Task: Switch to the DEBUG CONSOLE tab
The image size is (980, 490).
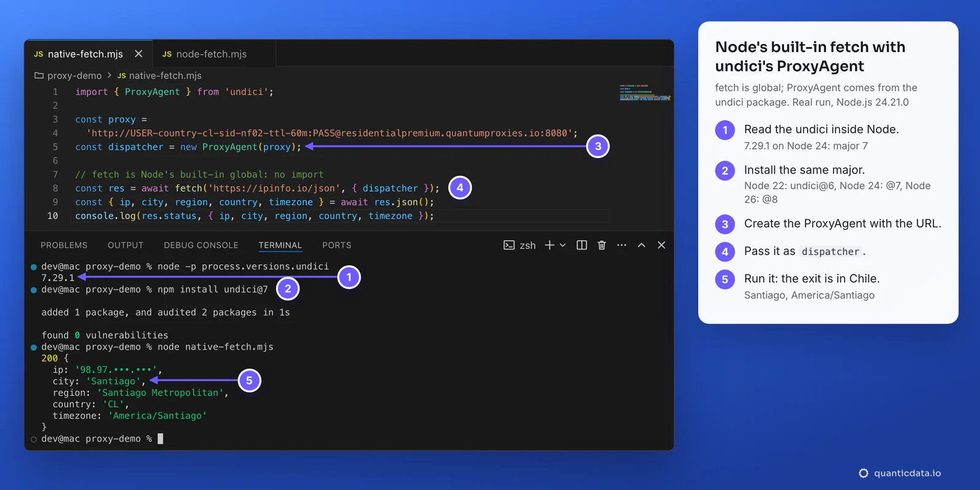Action: [x=201, y=245]
